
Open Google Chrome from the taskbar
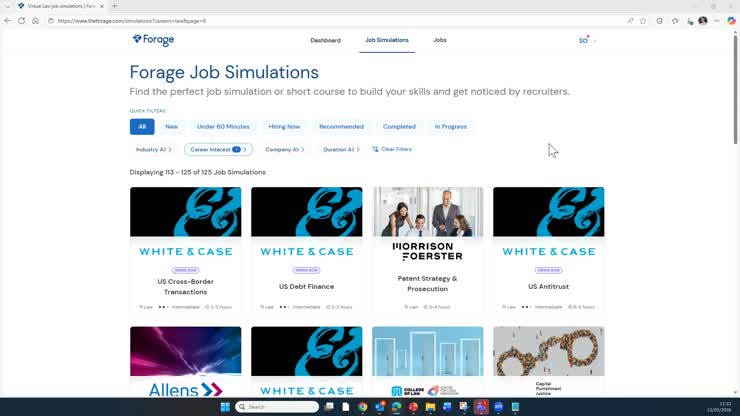[362, 407]
